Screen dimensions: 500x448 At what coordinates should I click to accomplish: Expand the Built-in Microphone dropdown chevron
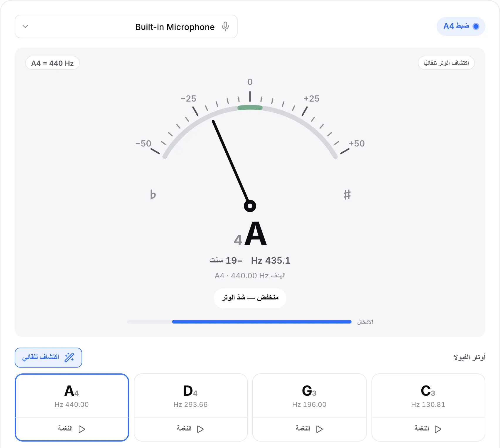tap(25, 26)
